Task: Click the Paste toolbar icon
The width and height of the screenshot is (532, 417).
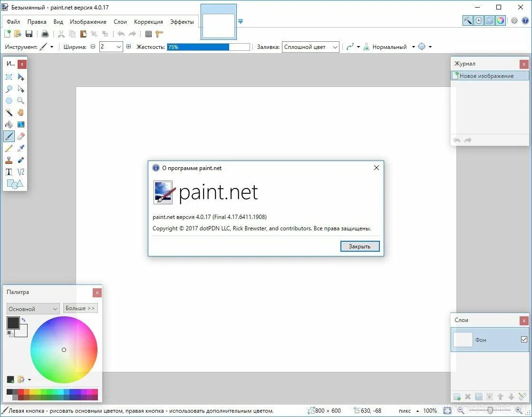Action: click(83, 34)
